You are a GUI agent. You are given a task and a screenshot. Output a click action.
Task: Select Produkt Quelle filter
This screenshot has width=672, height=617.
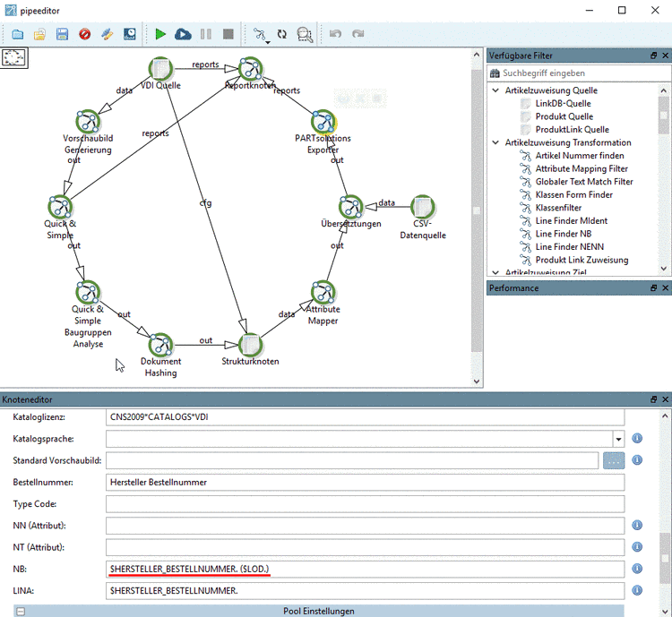(x=564, y=116)
